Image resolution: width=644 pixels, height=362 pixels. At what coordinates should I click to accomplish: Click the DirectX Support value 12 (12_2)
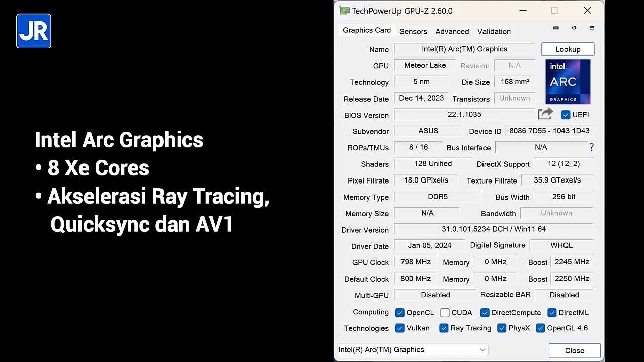pos(563,164)
